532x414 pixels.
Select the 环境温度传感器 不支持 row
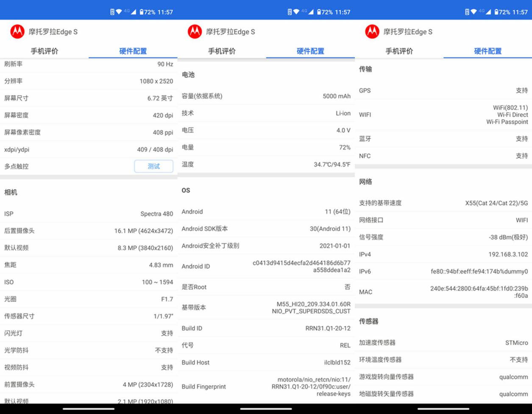(443, 360)
